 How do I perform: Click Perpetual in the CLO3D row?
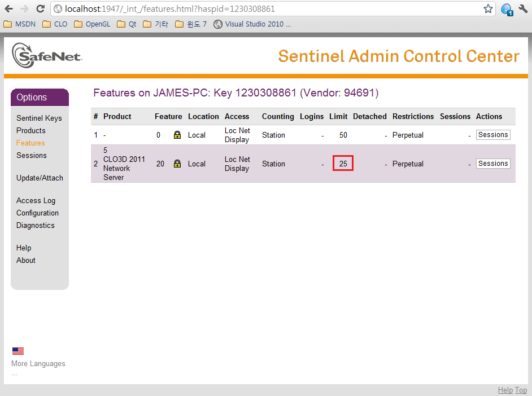pos(408,164)
